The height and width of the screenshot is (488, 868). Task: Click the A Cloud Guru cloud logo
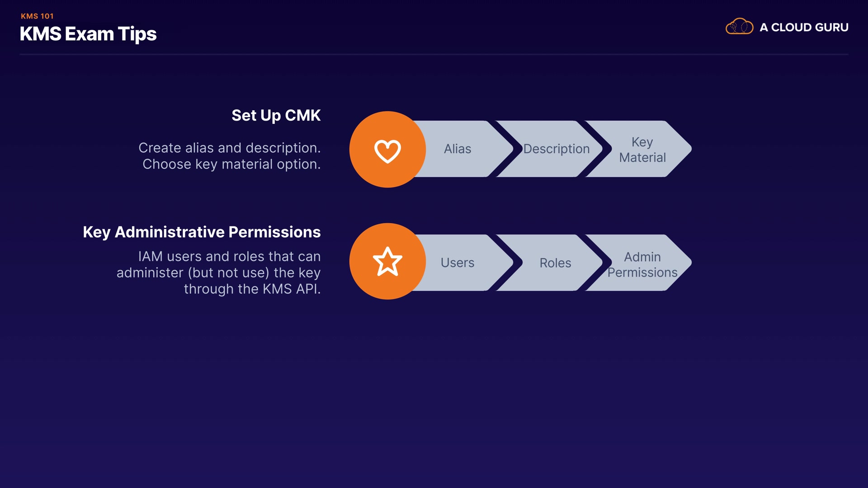coord(739,27)
